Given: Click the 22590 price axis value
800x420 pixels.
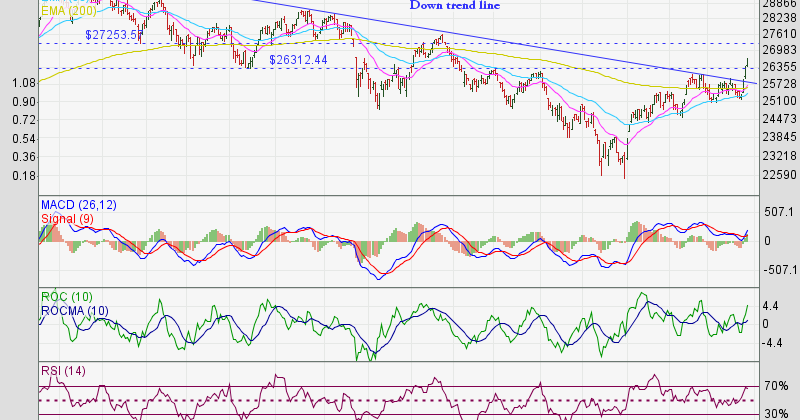Looking at the screenshot, I should click(x=779, y=175).
